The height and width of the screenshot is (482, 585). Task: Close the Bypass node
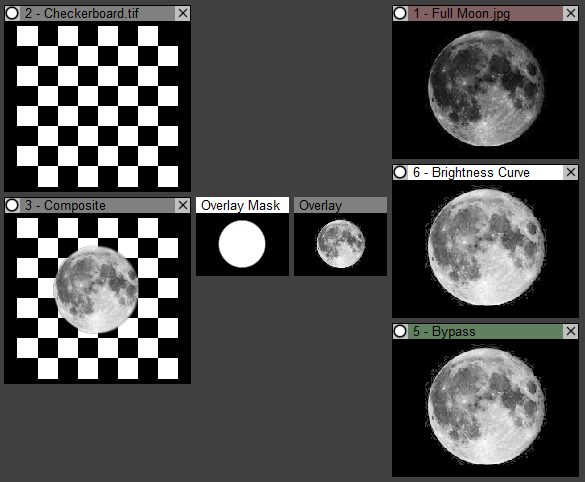[x=571, y=331]
